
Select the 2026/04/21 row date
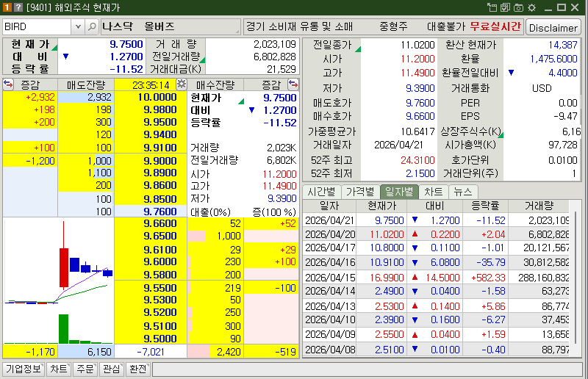329,220
